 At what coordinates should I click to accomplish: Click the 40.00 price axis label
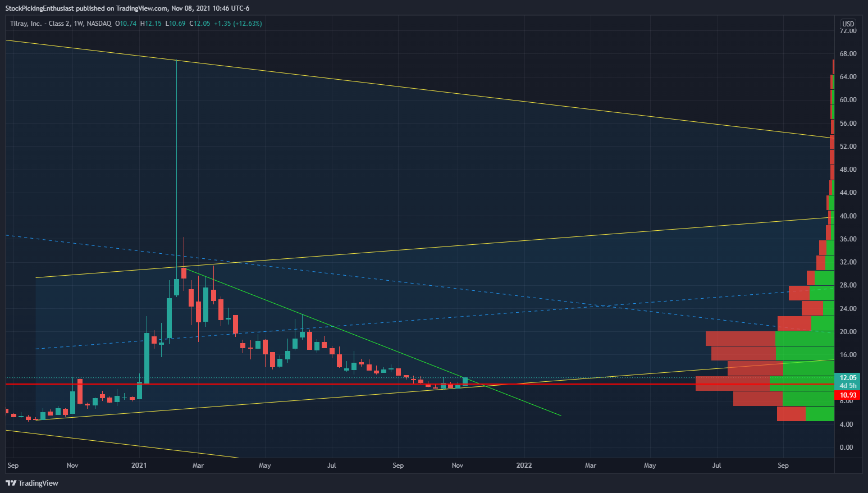(x=848, y=216)
